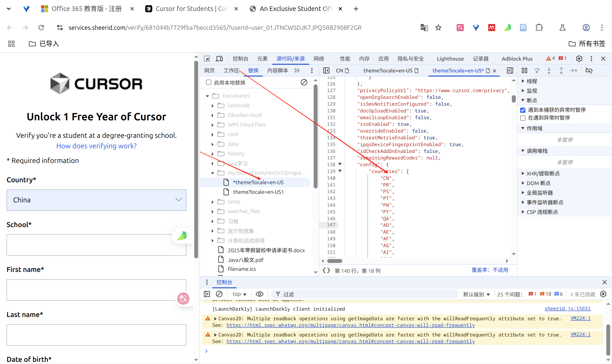Open sheerid.js:15651 source link
The width and height of the screenshot is (612, 364).
pos(567,309)
